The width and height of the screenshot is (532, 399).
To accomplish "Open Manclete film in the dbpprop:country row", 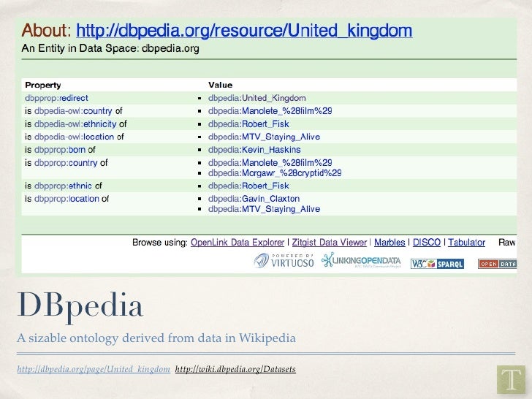I will [270, 163].
